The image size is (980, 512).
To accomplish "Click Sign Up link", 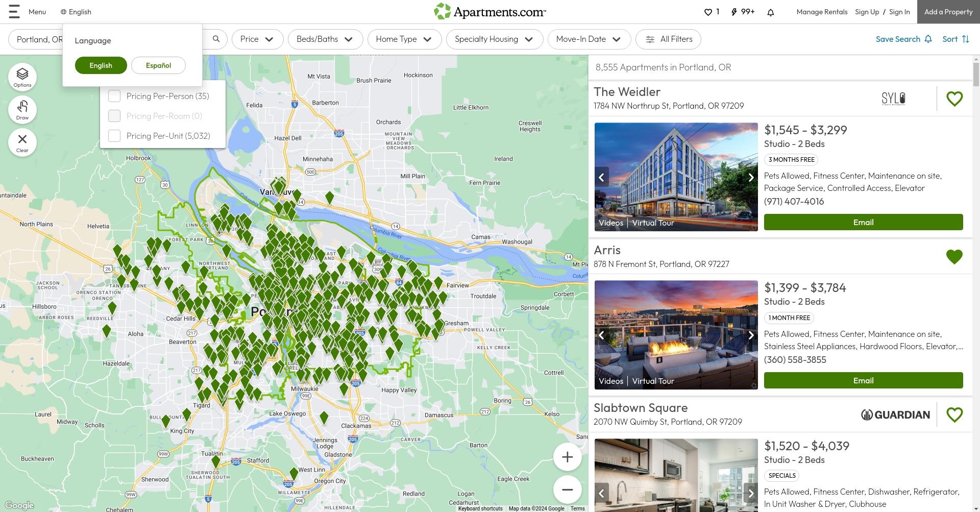I will pyautogui.click(x=867, y=12).
